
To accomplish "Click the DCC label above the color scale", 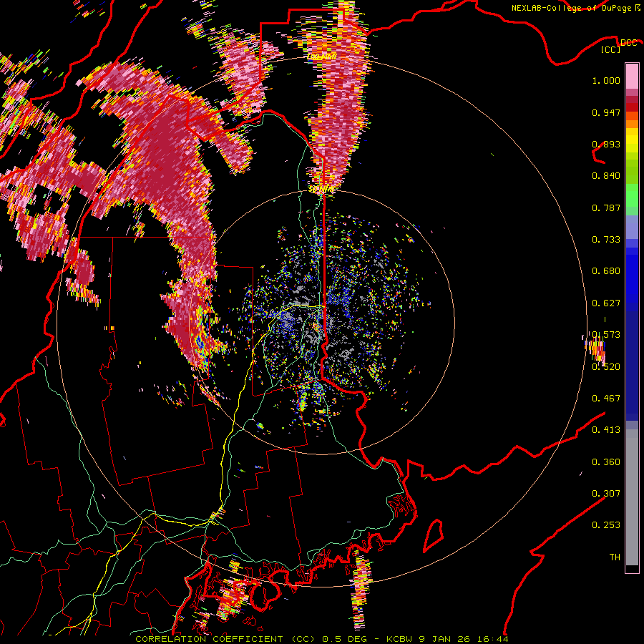I will [628, 43].
